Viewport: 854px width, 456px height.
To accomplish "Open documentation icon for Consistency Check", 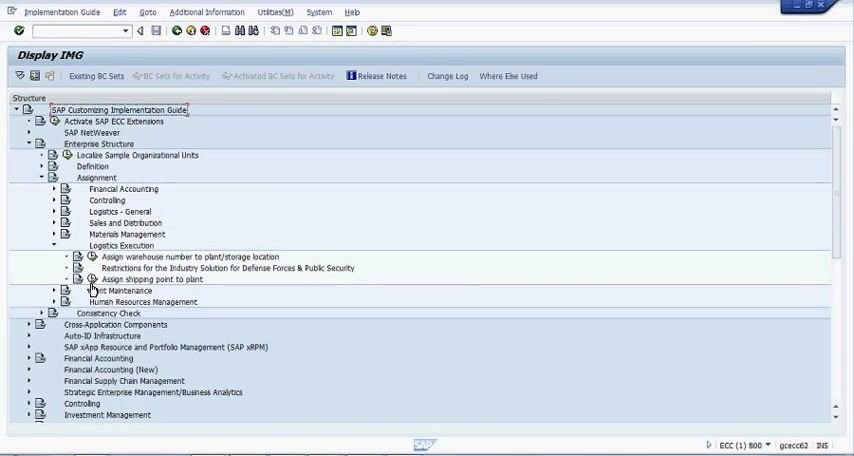I will tap(53, 313).
